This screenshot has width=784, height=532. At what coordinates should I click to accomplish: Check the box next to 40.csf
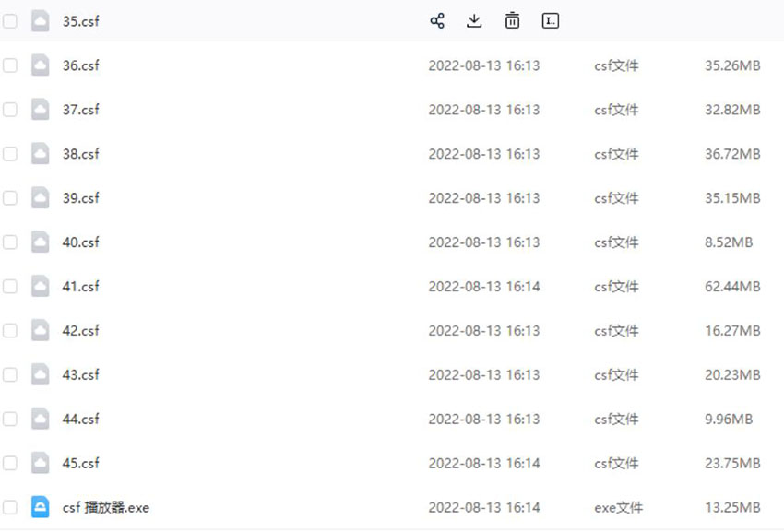(x=10, y=242)
